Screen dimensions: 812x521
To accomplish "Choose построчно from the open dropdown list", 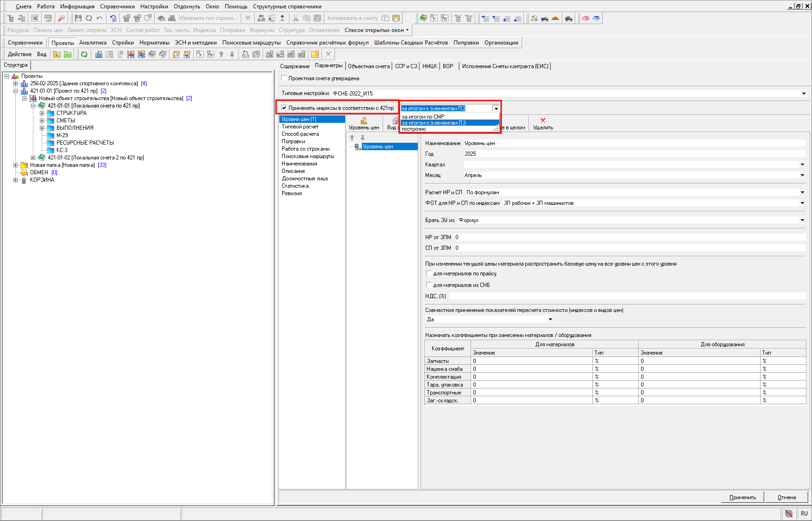I will [x=414, y=129].
